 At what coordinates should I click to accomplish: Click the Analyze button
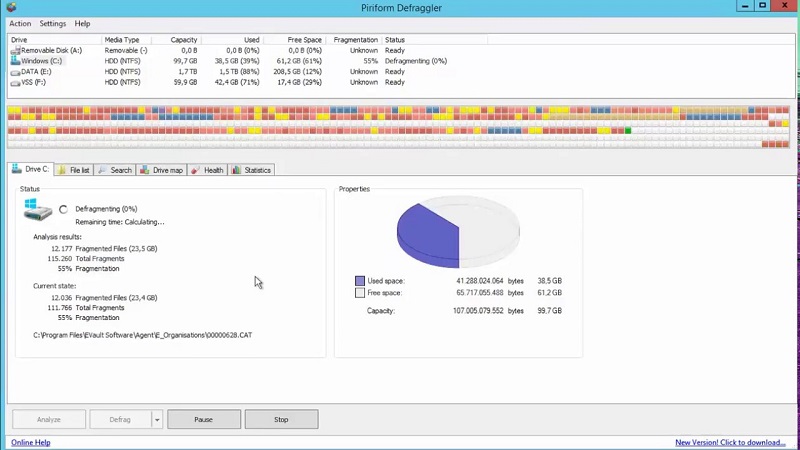tap(49, 419)
